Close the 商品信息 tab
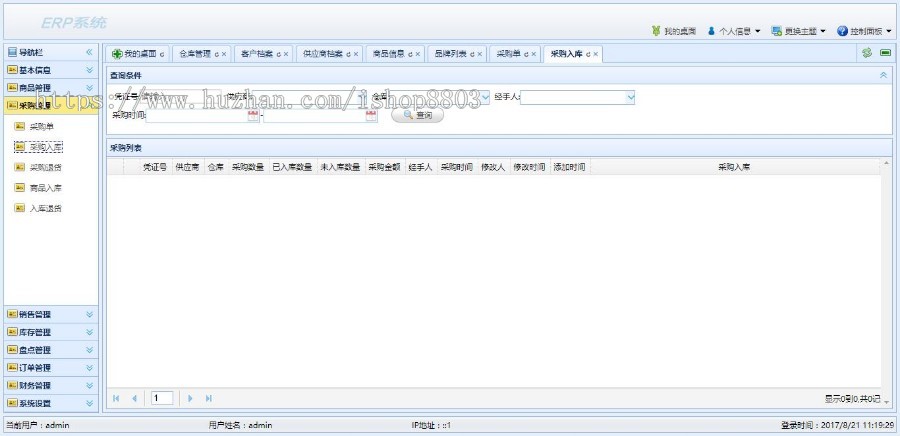Image resolution: width=900 pixels, height=436 pixels. coord(417,54)
